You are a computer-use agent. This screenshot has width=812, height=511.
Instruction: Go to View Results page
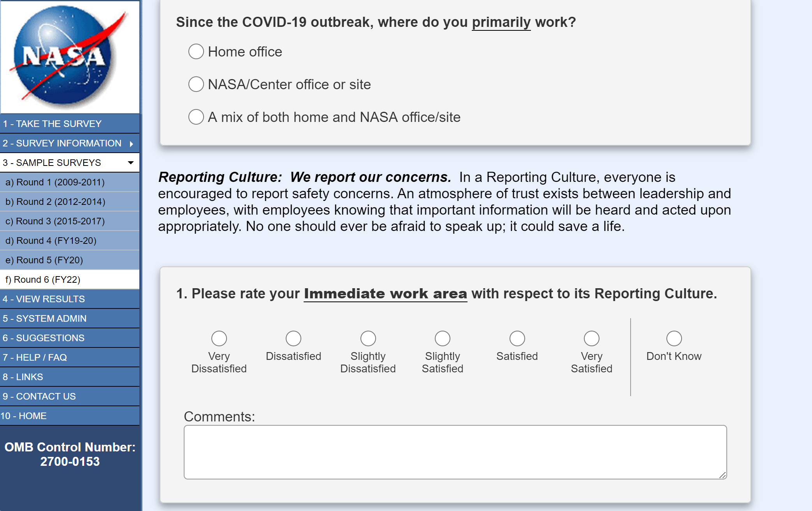44,299
